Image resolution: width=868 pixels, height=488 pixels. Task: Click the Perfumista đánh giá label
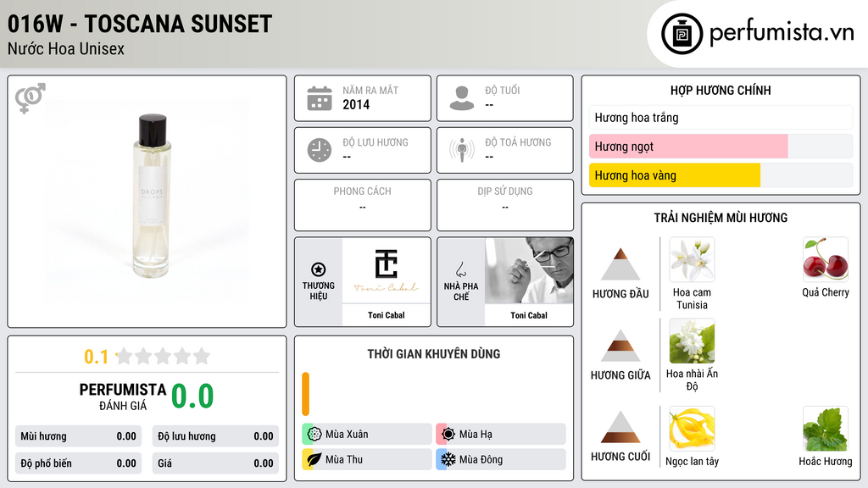[x=123, y=396]
